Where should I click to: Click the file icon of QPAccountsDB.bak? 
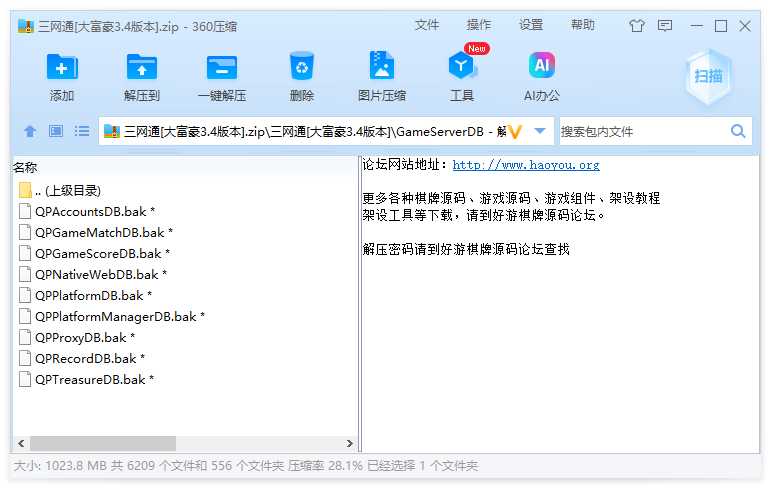click(25, 212)
